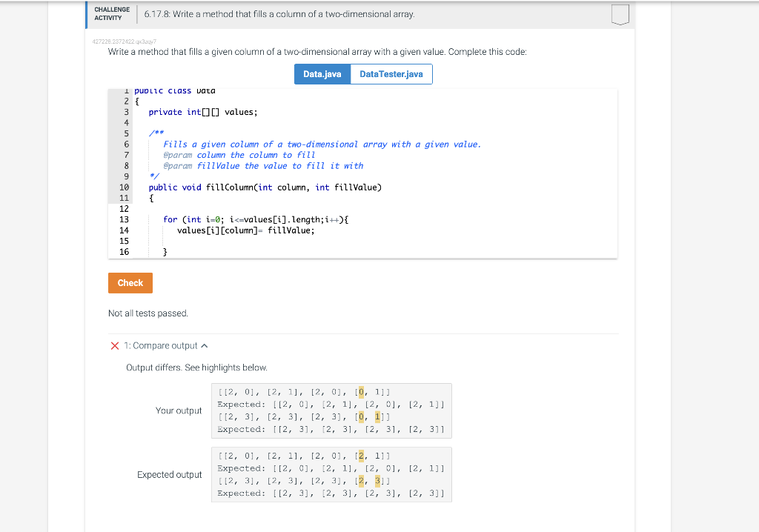Click the Not all tests passed message

coord(148,313)
